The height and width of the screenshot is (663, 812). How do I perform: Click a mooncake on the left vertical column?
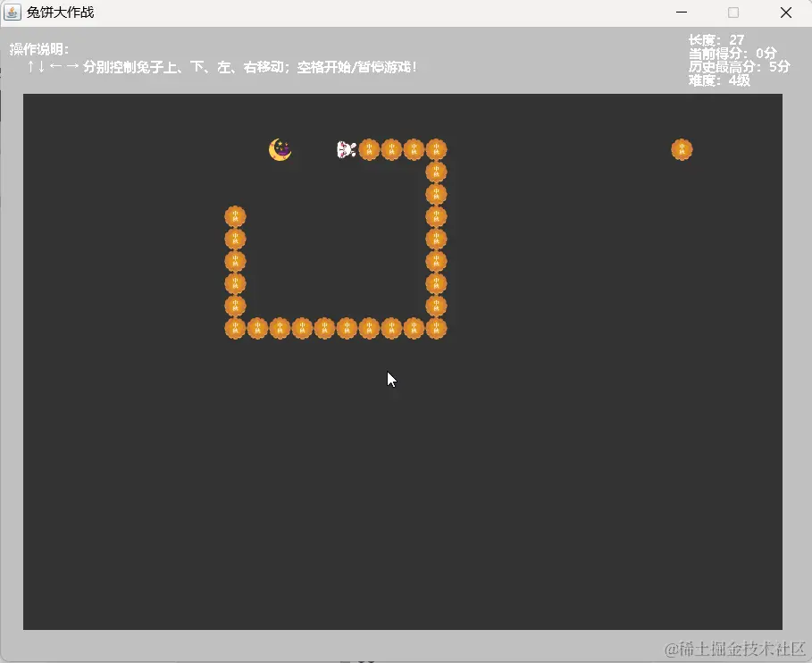tap(235, 262)
